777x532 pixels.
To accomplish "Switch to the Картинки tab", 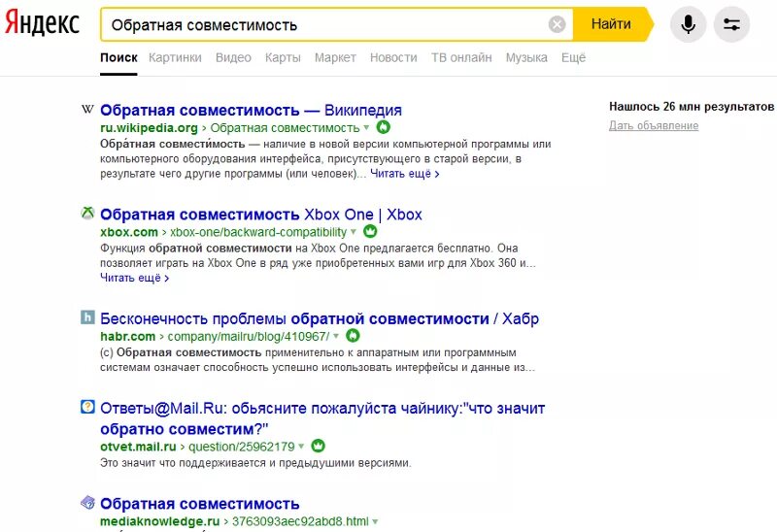I will 175,58.
